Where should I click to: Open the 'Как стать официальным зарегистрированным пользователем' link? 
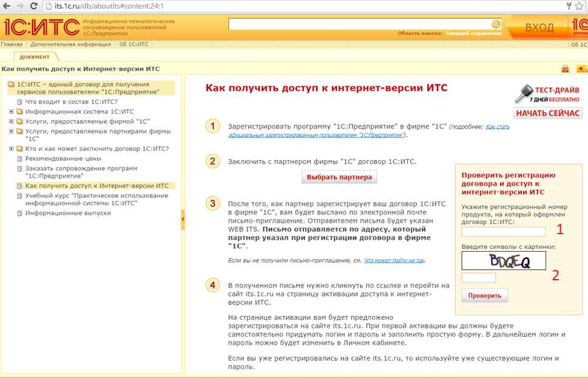point(368,131)
